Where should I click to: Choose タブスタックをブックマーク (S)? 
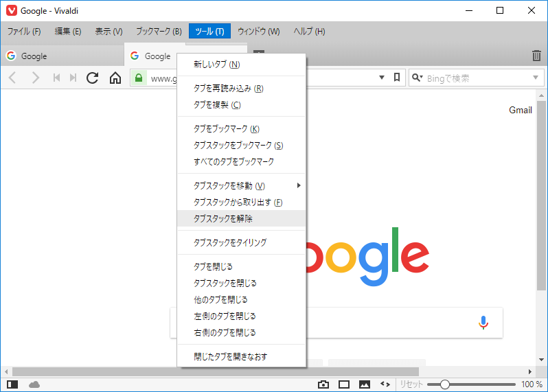(242, 146)
